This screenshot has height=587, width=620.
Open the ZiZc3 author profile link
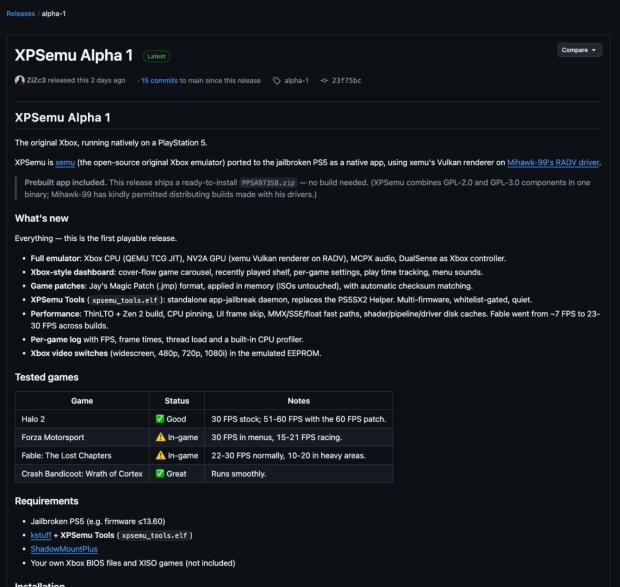tap(36, 80)
